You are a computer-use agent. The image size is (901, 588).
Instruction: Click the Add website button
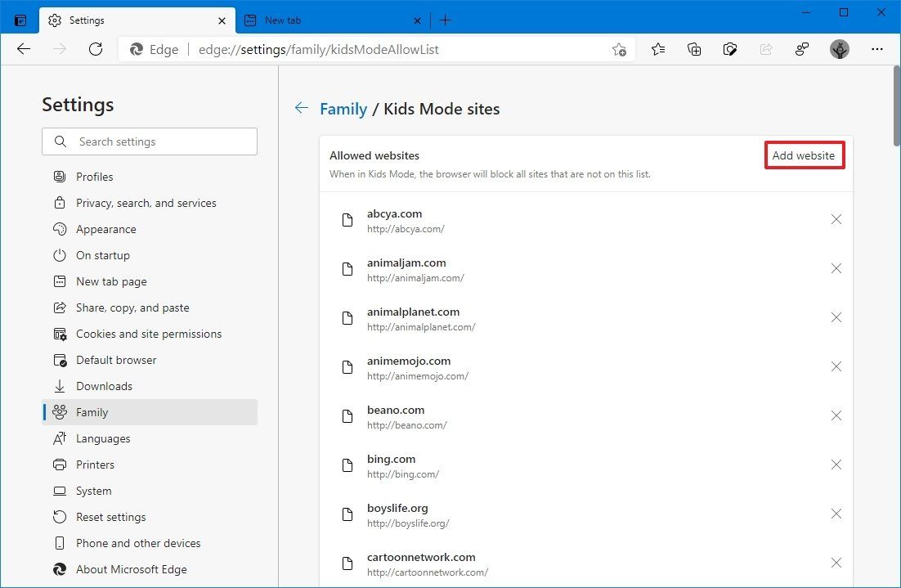(804, 155)
